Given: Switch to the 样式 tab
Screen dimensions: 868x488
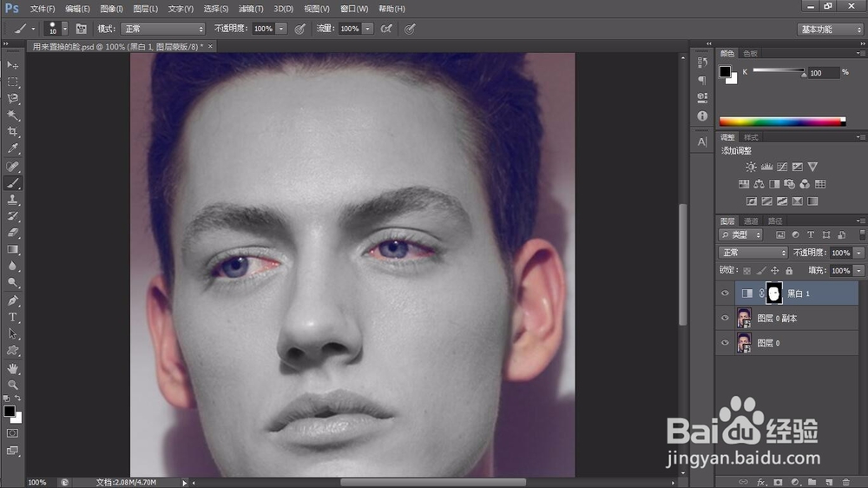Looking at the screenshot, I should coord(751,137).
